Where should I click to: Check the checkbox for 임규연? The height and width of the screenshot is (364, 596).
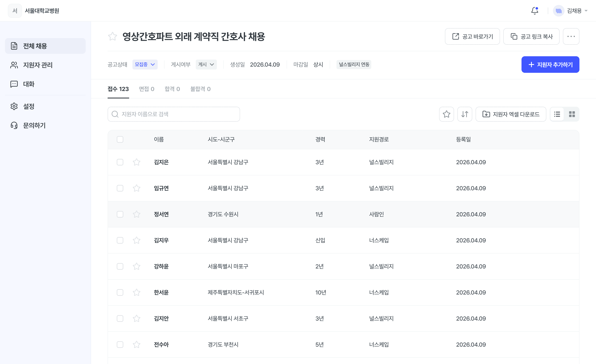[x=120, y=188]
